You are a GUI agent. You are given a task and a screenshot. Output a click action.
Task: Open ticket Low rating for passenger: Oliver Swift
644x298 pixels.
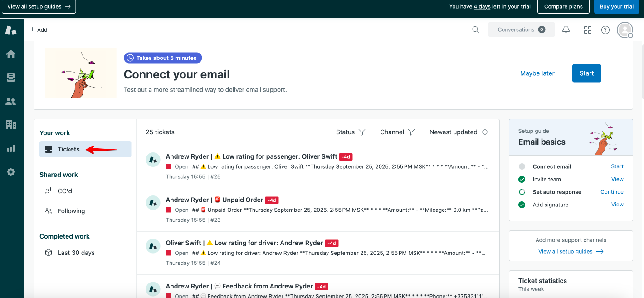[251, 156]
